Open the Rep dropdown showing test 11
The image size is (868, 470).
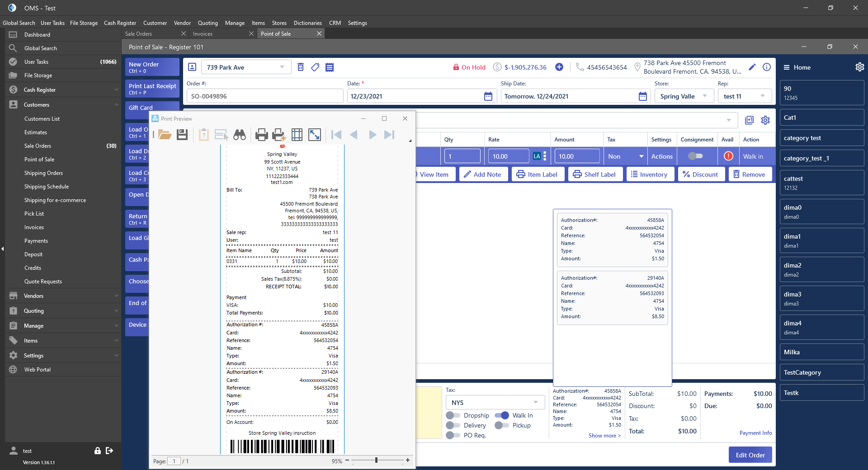pyautogui.click(x=744, y=96)
